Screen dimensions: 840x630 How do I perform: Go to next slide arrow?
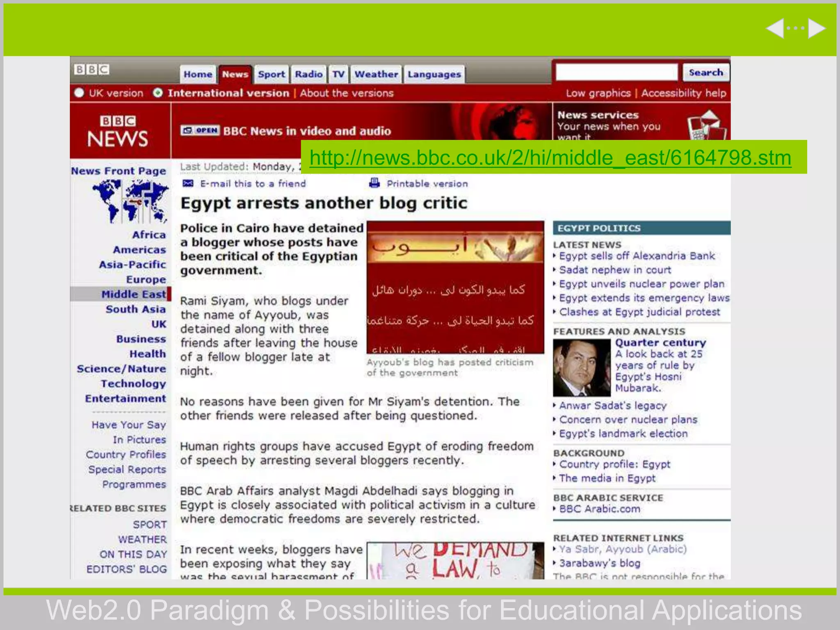817,28
